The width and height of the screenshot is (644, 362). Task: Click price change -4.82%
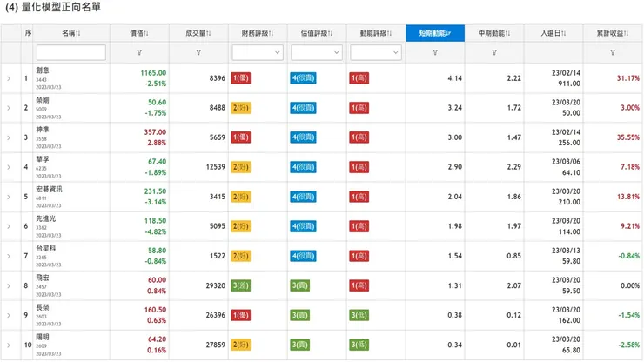click(x=155, y=231)
